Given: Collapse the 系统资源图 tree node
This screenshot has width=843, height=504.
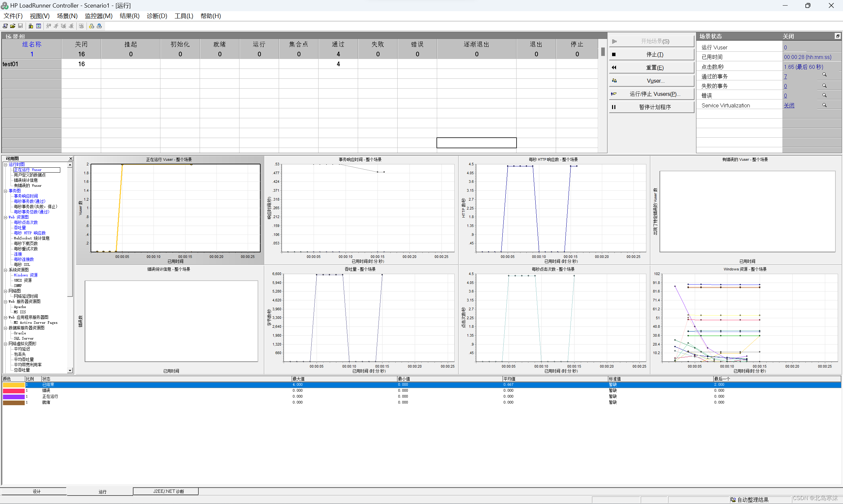Looking at the screenshot, I should pos(5,270).
